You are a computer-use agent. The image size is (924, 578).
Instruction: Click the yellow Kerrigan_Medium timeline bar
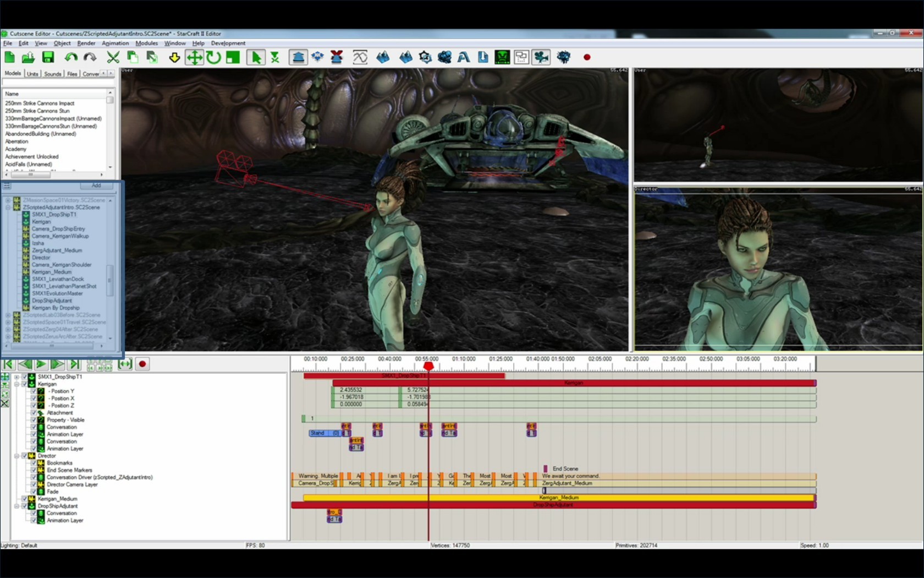(x=559, y=498)
